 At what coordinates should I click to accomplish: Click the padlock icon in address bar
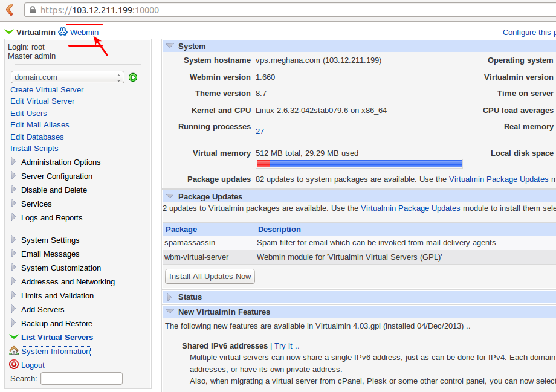(32, 10)
